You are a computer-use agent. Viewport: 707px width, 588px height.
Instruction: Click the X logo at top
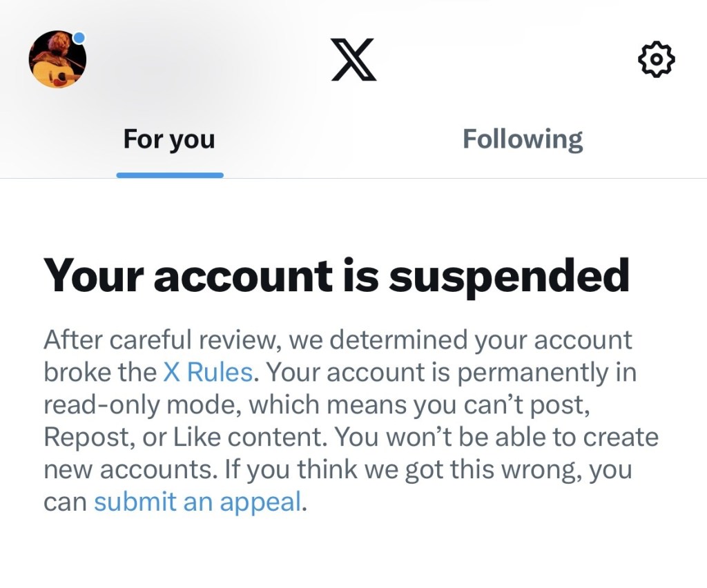pos(353,59)
